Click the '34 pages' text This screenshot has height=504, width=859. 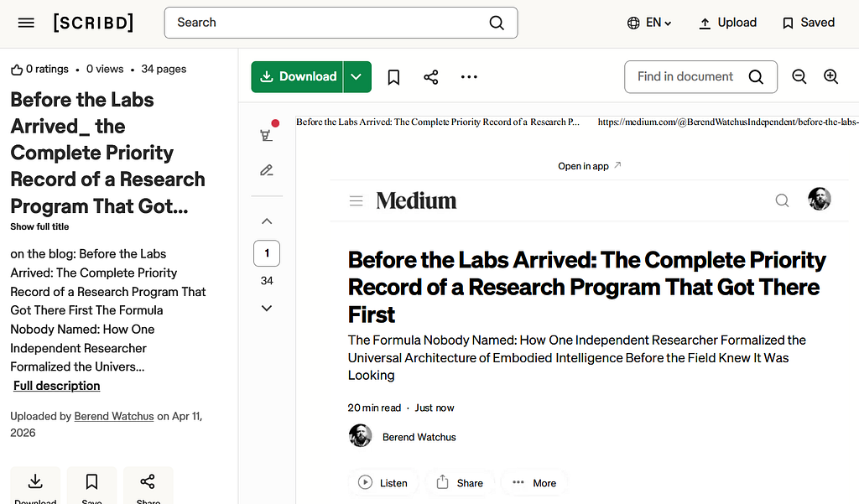click(x=164, y=69)
